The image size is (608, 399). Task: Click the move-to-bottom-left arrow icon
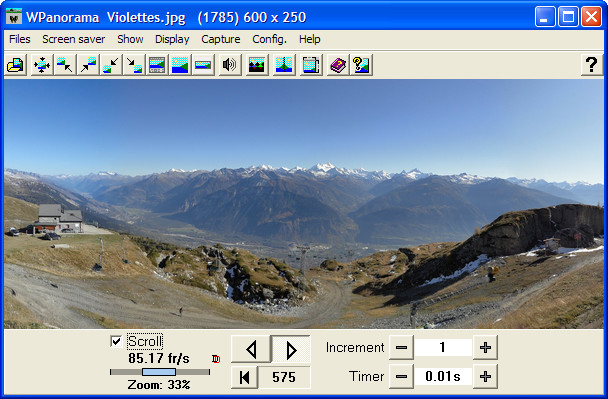111,65
